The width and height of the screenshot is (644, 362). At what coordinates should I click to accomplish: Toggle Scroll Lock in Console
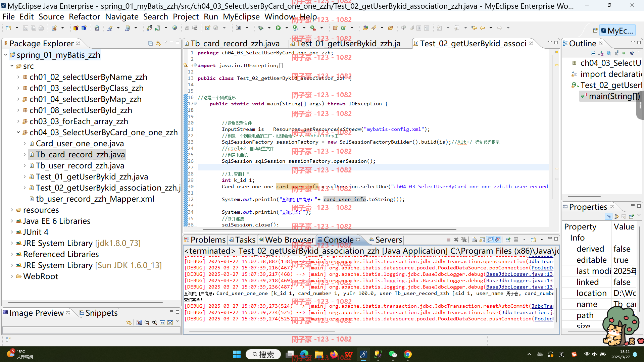[x=482, y=240]
